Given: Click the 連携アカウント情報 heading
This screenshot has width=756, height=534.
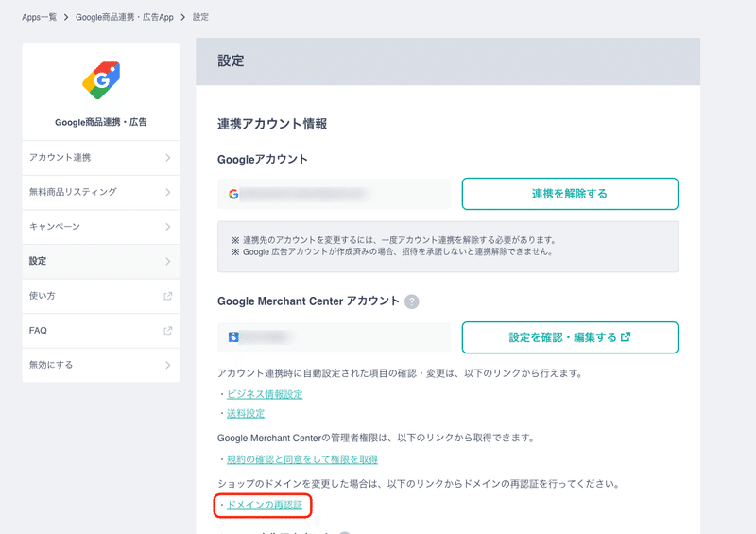Looking at the screenshot, I should click(272, 124).
